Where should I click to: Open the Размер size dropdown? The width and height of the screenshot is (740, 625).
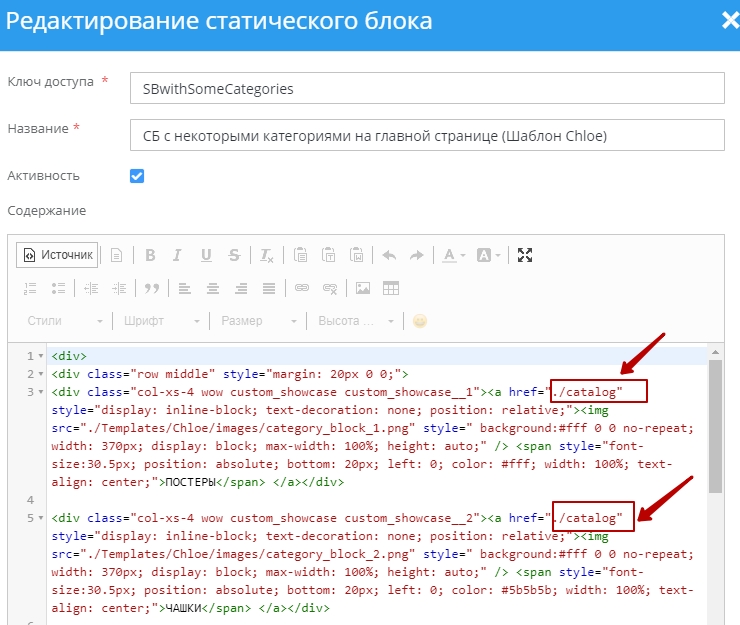[258, 321]
